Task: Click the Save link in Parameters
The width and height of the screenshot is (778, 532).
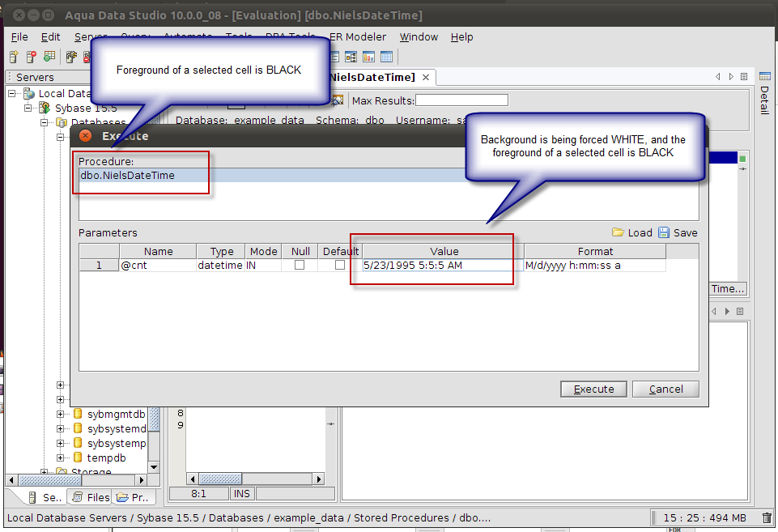Action: coord(685,232)
